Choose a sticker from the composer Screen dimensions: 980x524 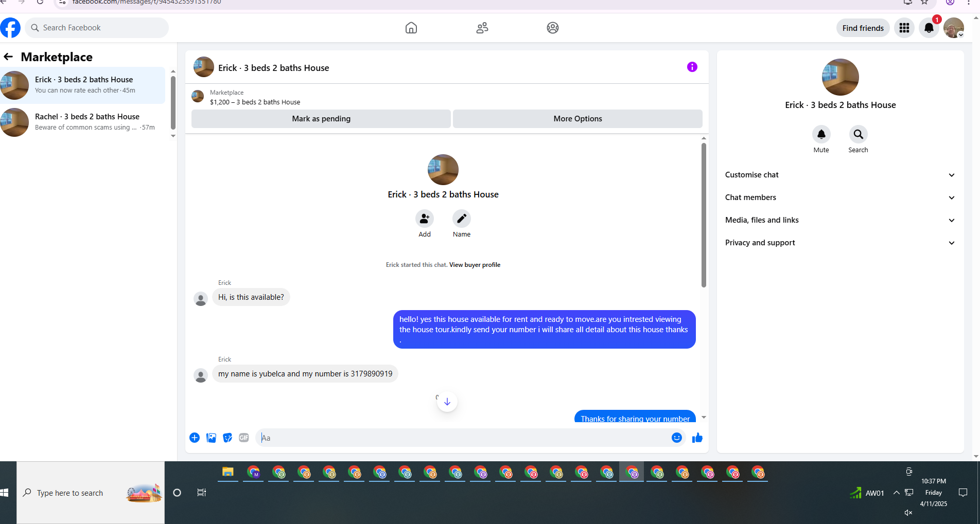(x=227, y=438)
